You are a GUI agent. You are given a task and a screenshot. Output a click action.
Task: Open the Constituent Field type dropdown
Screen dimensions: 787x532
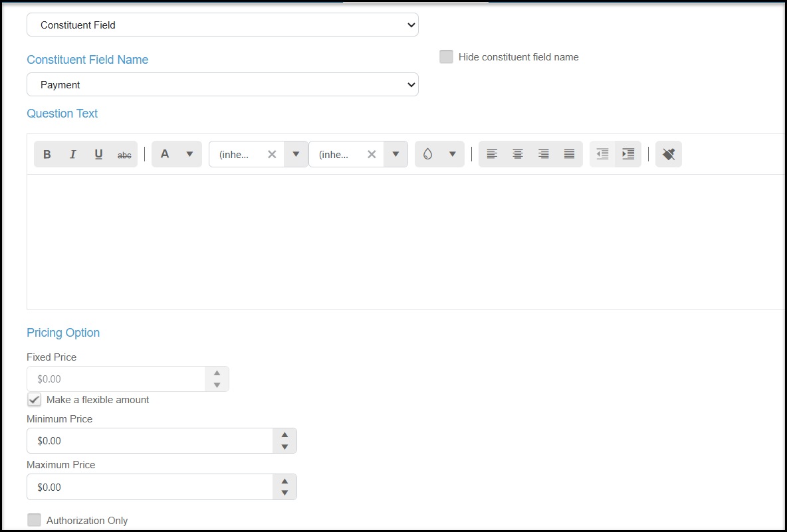(x=223, y=25)
